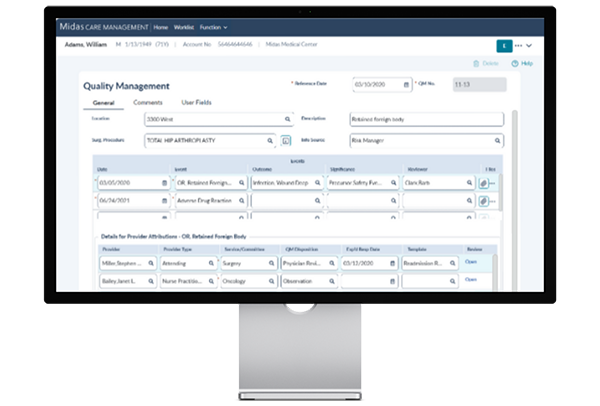This screenshot has height=406, width=600.
Task: Open the Worklist menu item
Action: point(184,27)
